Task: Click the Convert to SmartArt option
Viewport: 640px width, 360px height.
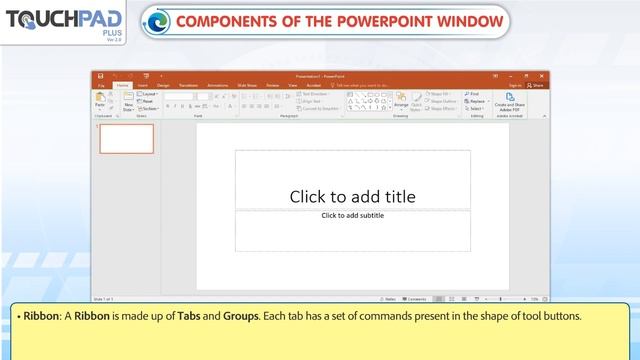Action: point(318,109)
